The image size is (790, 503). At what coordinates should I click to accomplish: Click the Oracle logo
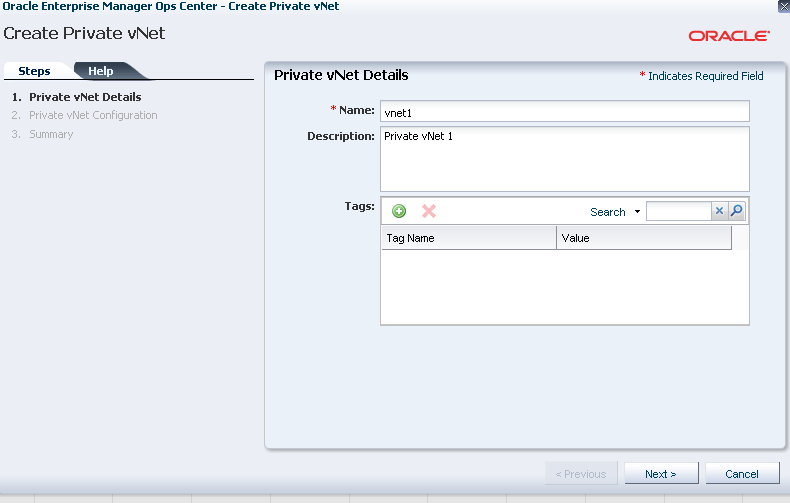click(729, 36)
